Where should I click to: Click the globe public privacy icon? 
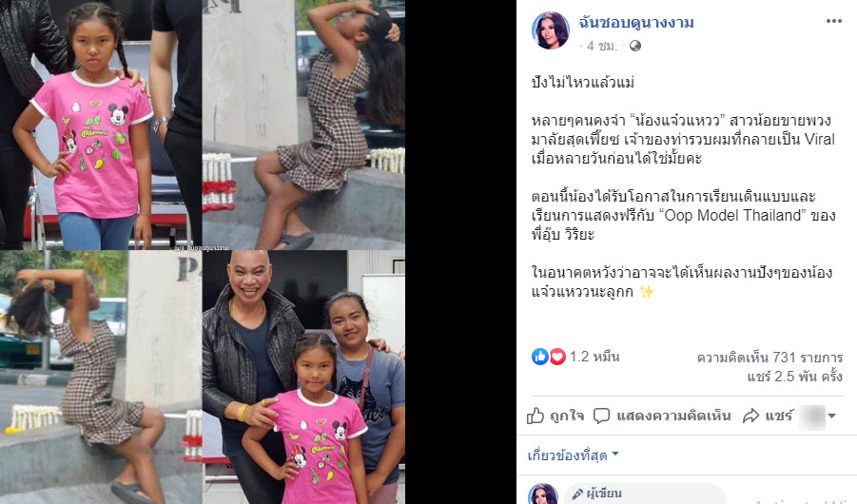(635, 46)
